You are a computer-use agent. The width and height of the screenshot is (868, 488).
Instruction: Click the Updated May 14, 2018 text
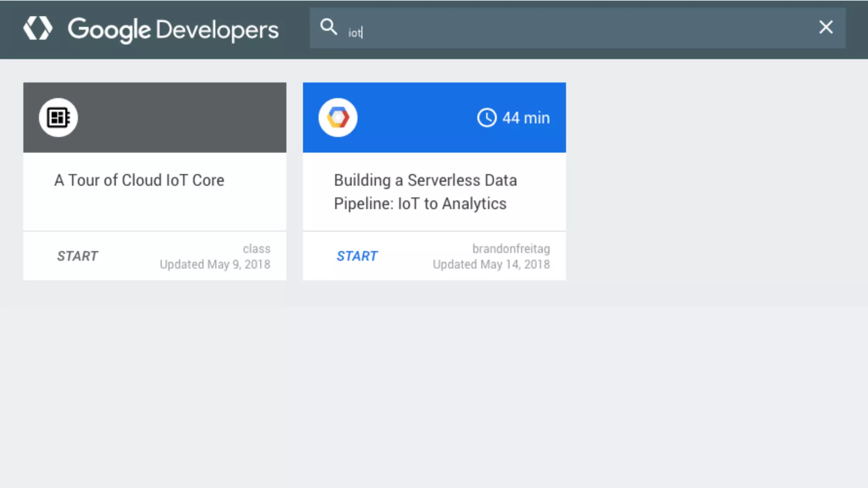[x=491, y=265]
